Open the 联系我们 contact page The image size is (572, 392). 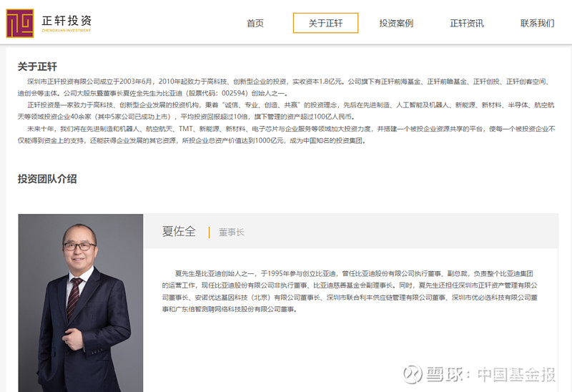coord(537,24)
